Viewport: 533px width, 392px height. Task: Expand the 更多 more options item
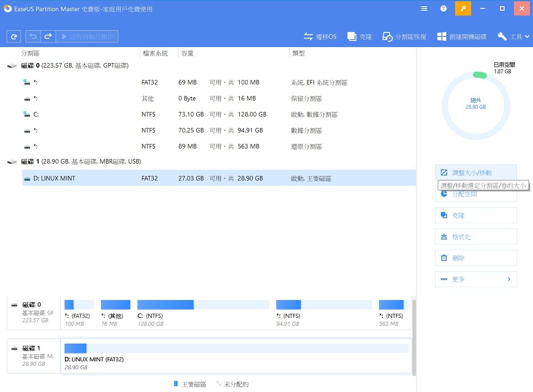click(476, 279)
